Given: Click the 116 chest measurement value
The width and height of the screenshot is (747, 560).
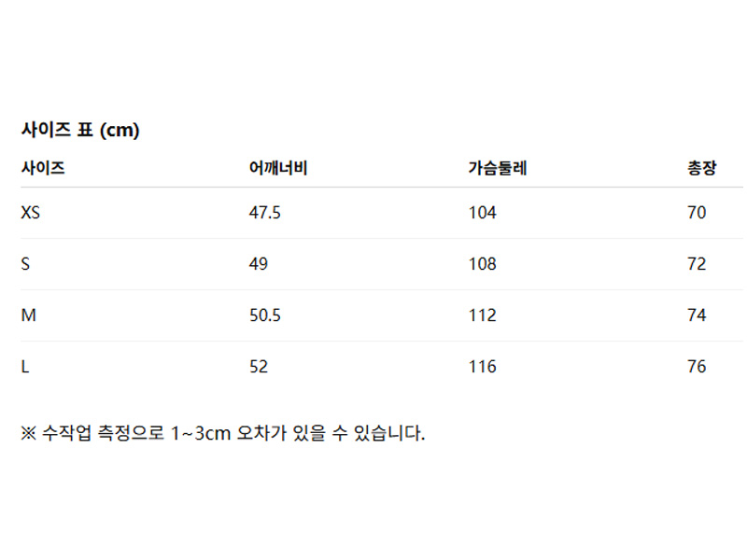Looking at the screenshot, I should tap(482, 367).
